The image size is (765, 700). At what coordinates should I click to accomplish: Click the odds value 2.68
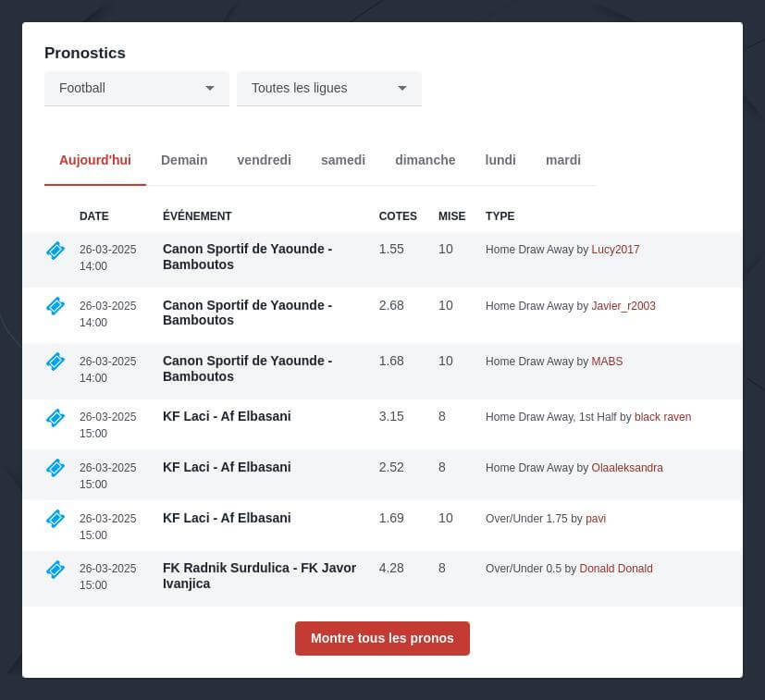391,306
